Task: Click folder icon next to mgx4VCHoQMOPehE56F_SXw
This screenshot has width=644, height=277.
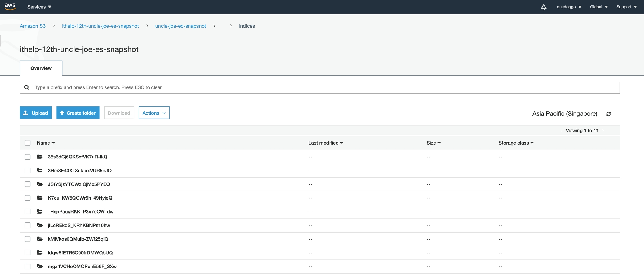Action: pos(40,266)
